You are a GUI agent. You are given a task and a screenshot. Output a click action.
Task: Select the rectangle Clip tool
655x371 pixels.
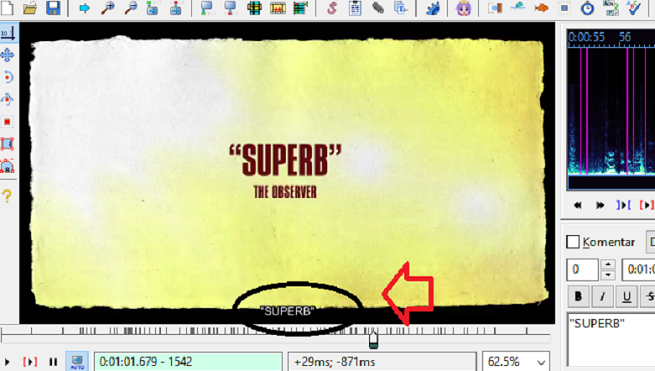click(8, 144)
